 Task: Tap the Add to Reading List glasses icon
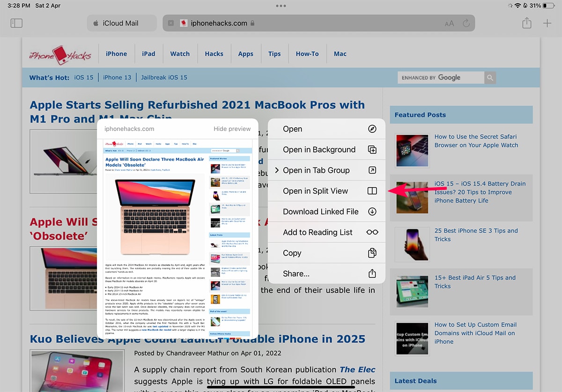click(372, 232)
